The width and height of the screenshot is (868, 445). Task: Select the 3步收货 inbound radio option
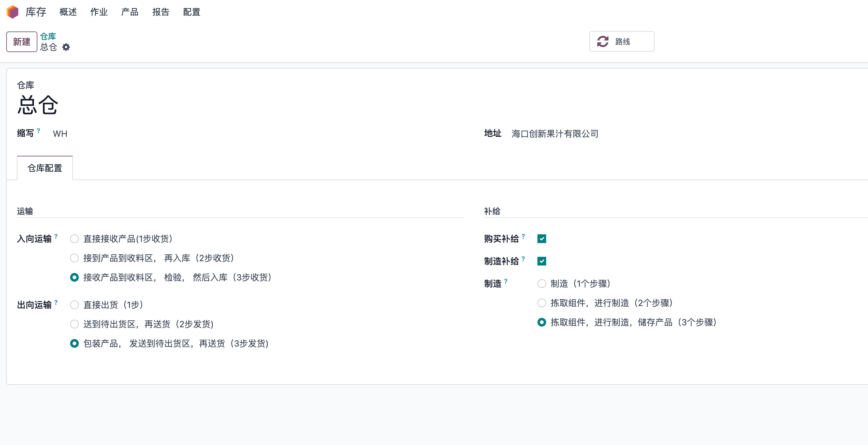[x=74, y=277]
